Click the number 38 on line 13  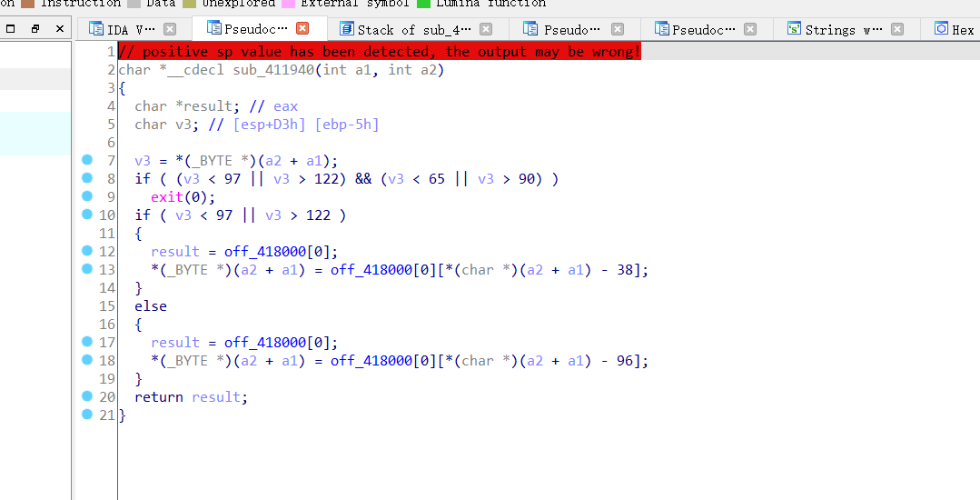pyautogui.click(x=625, y=269)
